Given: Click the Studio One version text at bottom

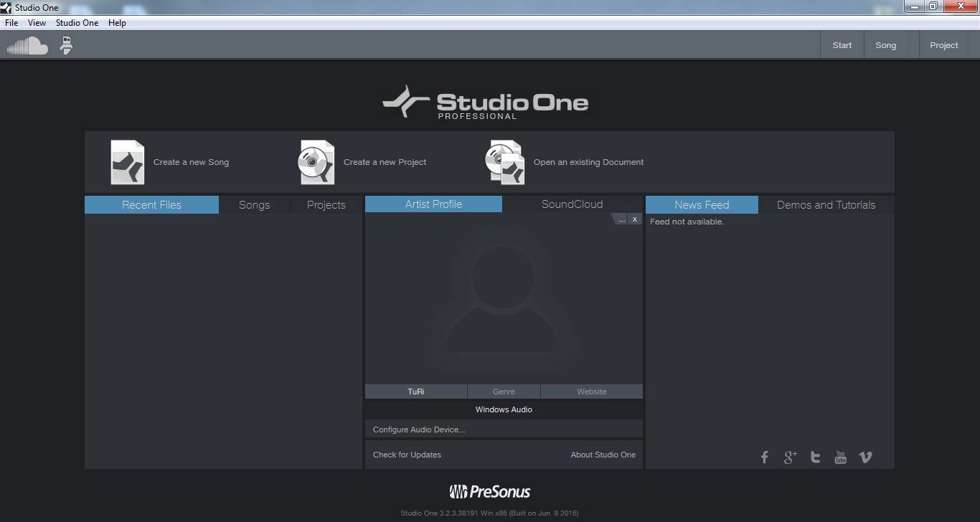Looking at the screenshot, I should (489, 513).
